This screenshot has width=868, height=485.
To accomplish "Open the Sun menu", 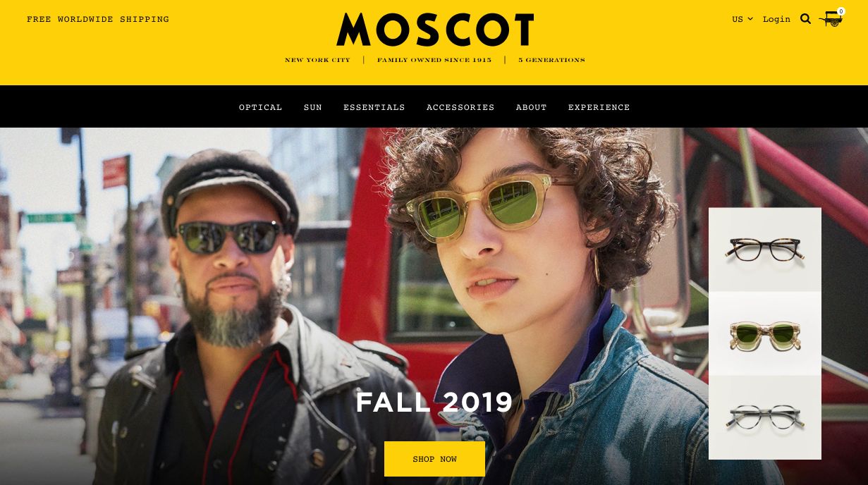I will [x=313, y=107].
